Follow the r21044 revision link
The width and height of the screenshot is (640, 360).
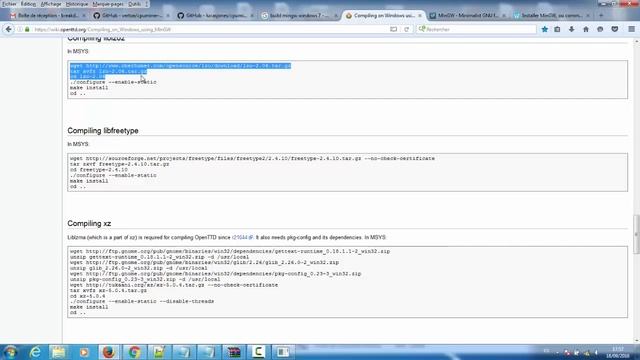242,238
